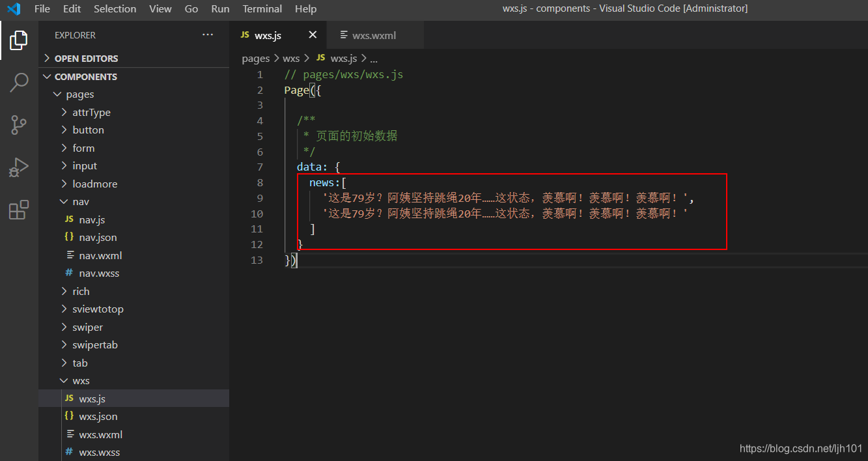Open the Source Control view

pyautogui.click(x=19, y=125)
